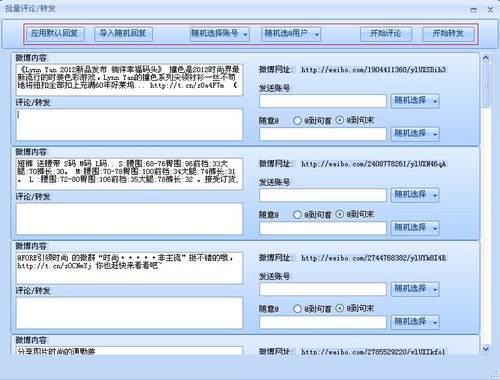Select the @到句末 radio in the Lynn Yan post
500x380 pixels.
point(339,120)
